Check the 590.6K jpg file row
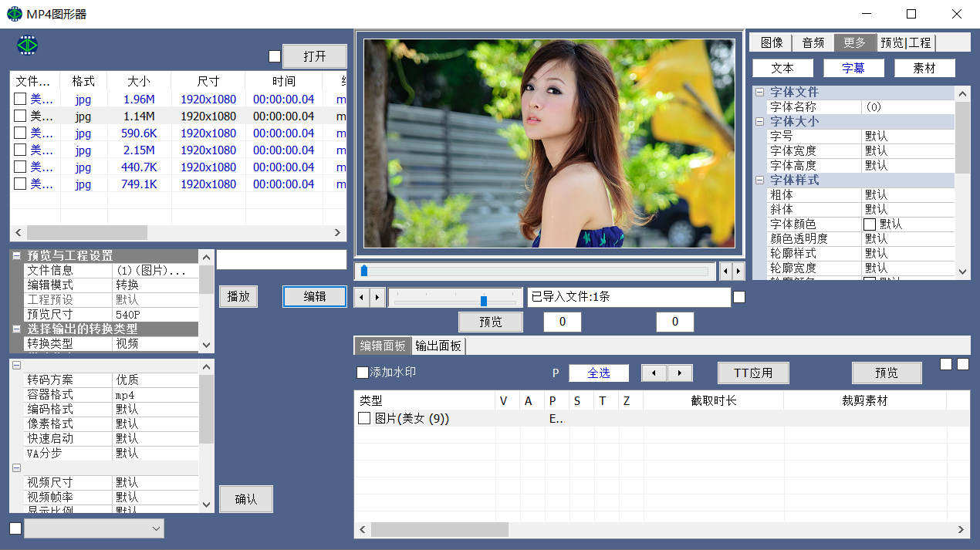Viewport: 980px width, 550px height. pos(21,133)
